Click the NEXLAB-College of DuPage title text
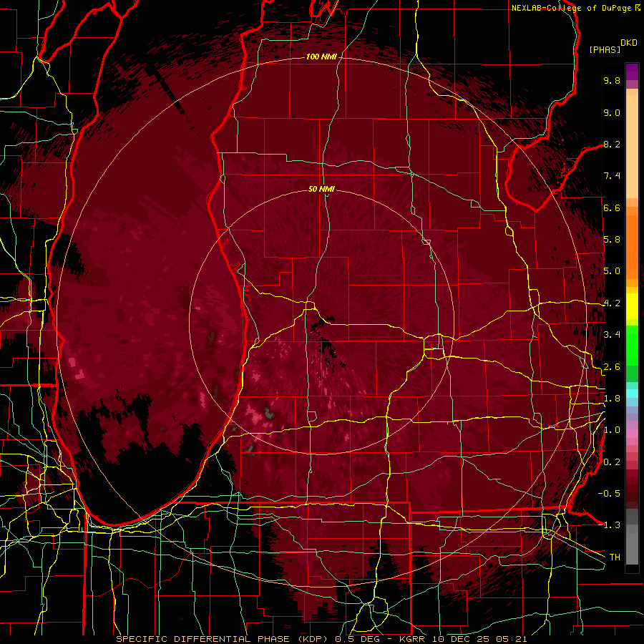This screenshot has height=644, width=644. coord(571,8)
